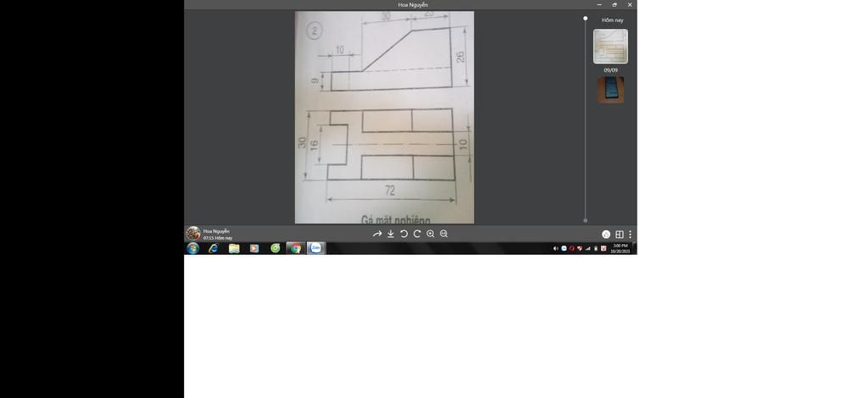Open the green Cốc Cốc browser taskbar icon
Image resolution: width=868 pixels, height=398 pixels.
275,248
